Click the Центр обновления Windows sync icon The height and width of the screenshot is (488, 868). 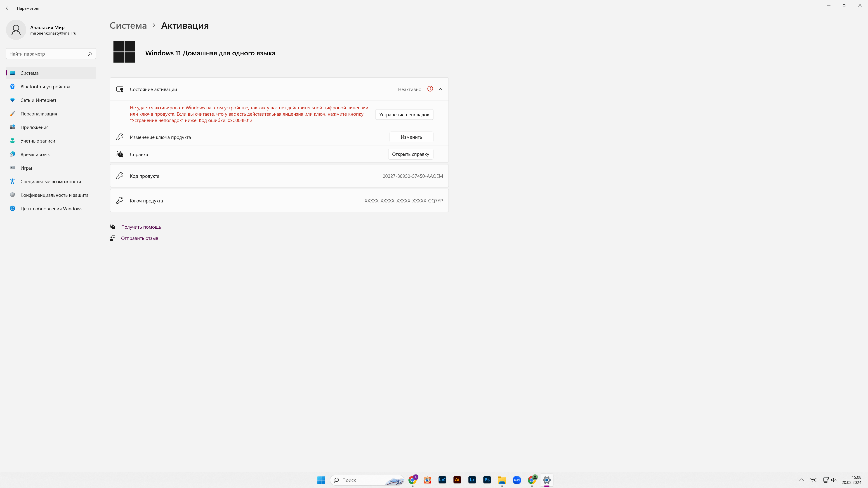click(x=12, y=209)
